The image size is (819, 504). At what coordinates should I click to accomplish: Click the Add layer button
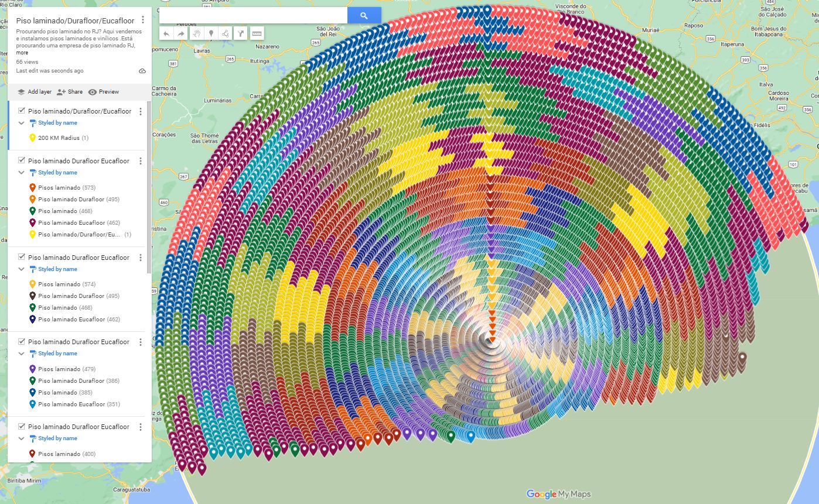35,92
